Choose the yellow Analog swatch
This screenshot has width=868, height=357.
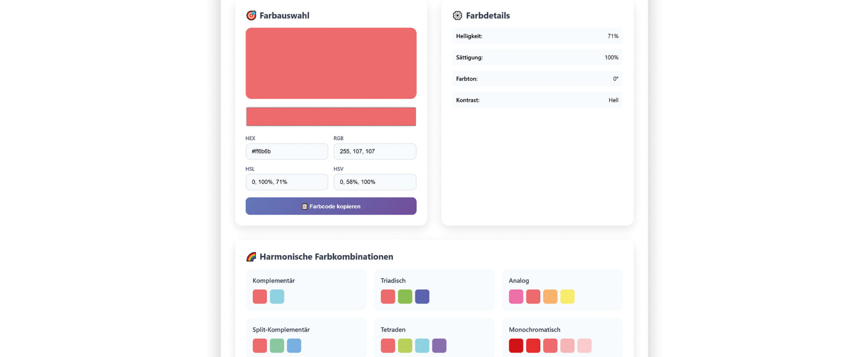(x=567, y=297)
